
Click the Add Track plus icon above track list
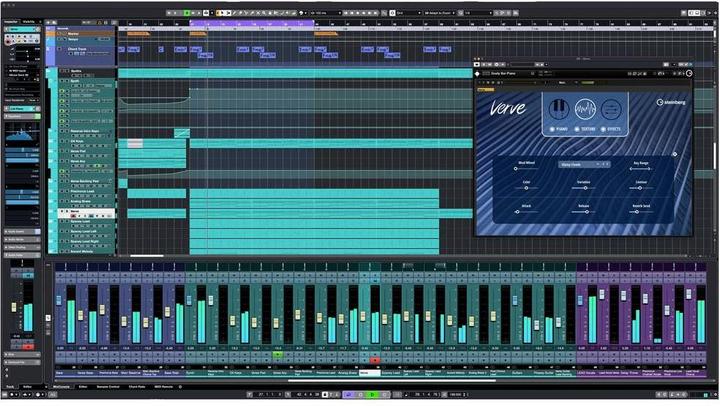tap(48, 23)
